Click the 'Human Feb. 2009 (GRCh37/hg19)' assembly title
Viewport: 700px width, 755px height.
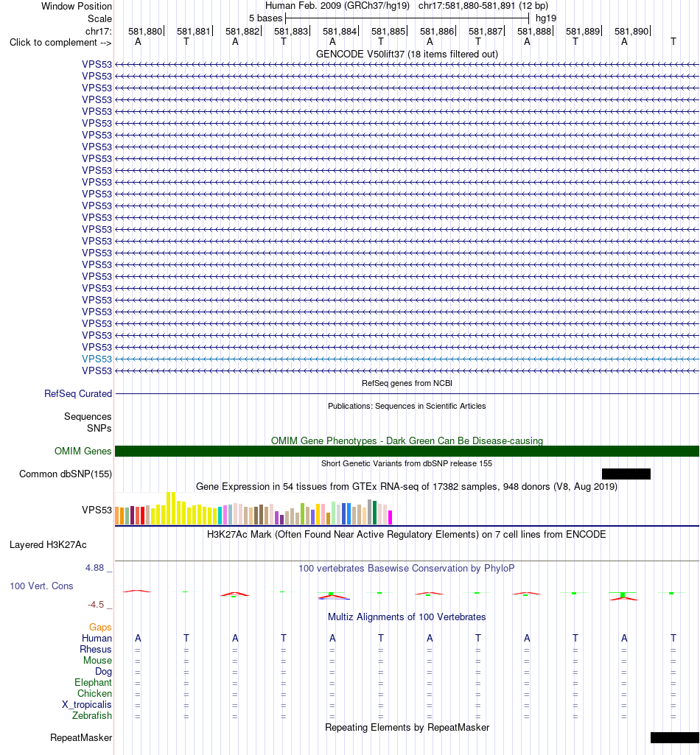coord(337,6)
